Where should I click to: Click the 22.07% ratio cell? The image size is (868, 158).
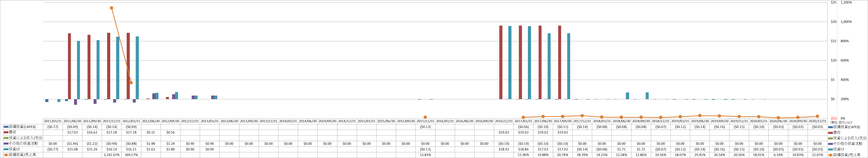tap(817, 155)
